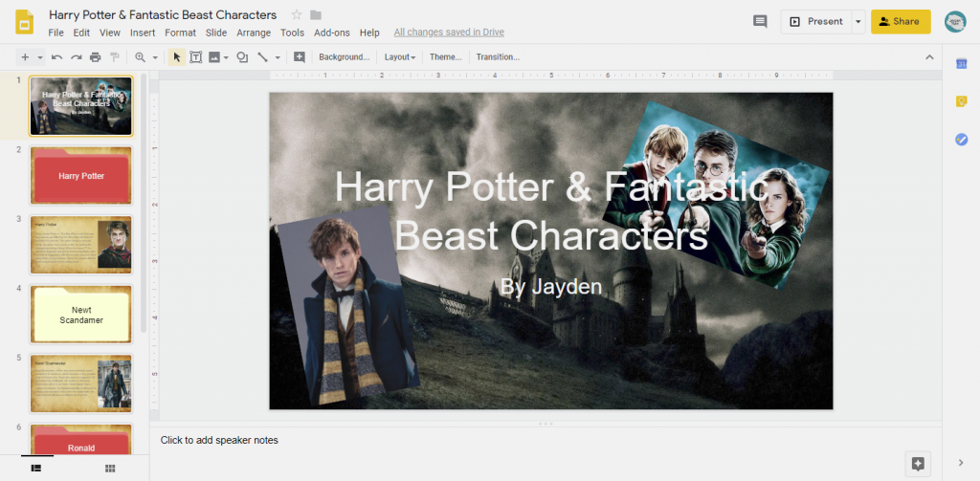The image size is (980, 481).
Task: Open the account profile avatar
Action: coord(955,22)
